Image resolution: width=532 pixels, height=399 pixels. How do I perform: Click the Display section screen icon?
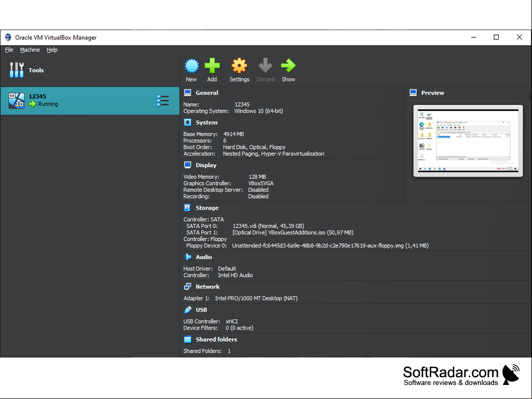(x=187, y=165)
